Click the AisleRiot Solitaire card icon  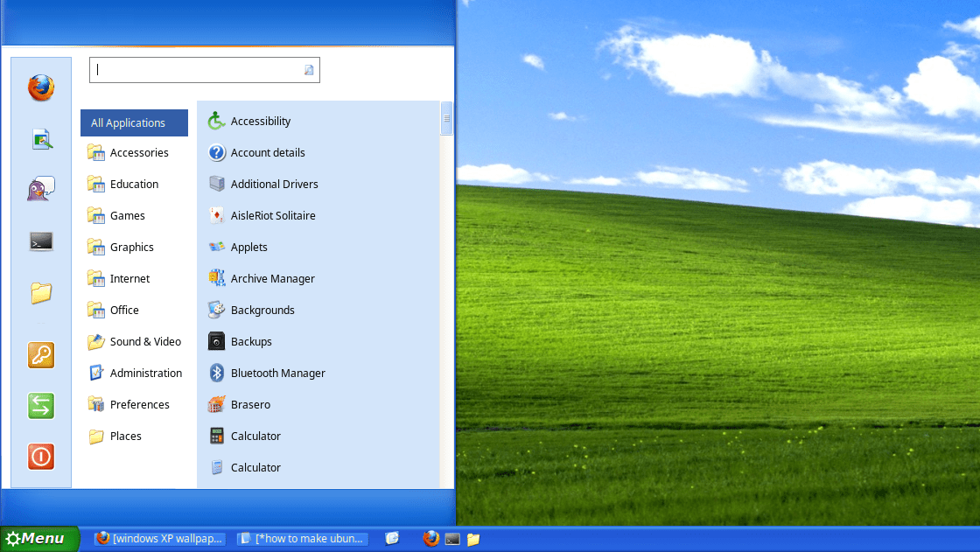click(x=216, y=216)
